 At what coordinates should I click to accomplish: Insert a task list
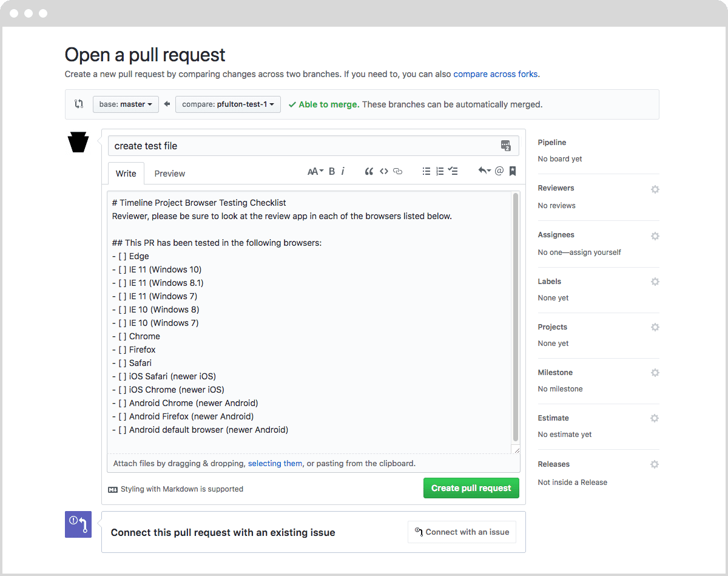pyautogui.click(x=453, y=171)
